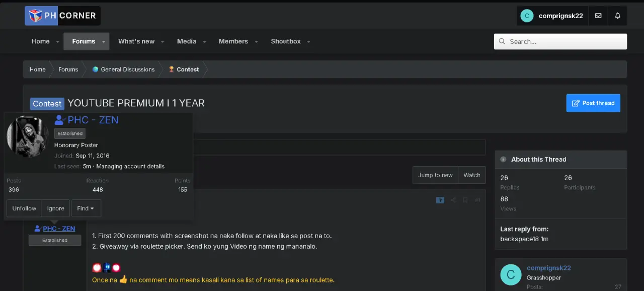Select the Contest thread prefix label
The height and width of the screenshot is (291, 644).
click(47, 104)
